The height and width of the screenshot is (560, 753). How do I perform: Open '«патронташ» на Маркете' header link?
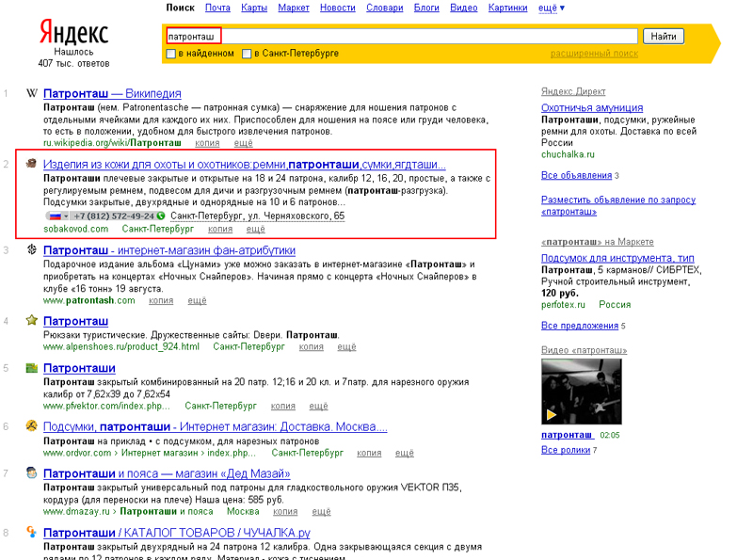coord(598,242)
